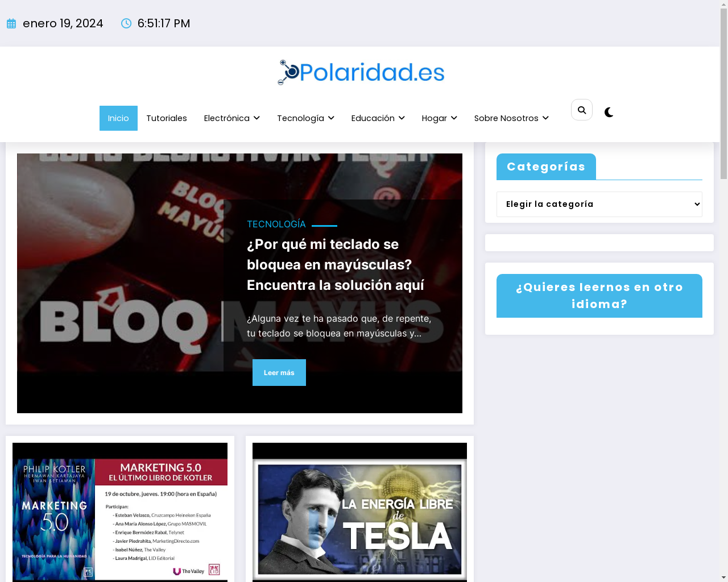Click the date text 'enero 19, 2024'
728x582 pixels.
pyautogui.click(x=63, y=23)
